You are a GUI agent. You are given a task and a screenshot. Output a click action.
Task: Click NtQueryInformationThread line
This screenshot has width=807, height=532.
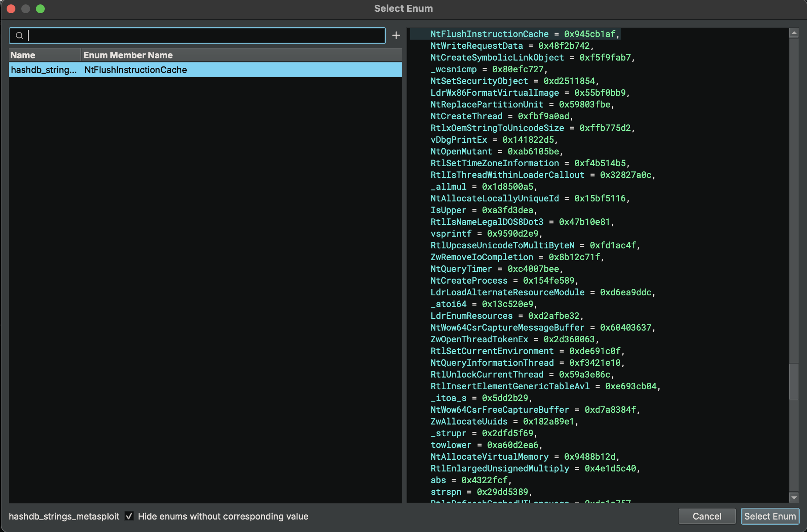pos(527,362)
